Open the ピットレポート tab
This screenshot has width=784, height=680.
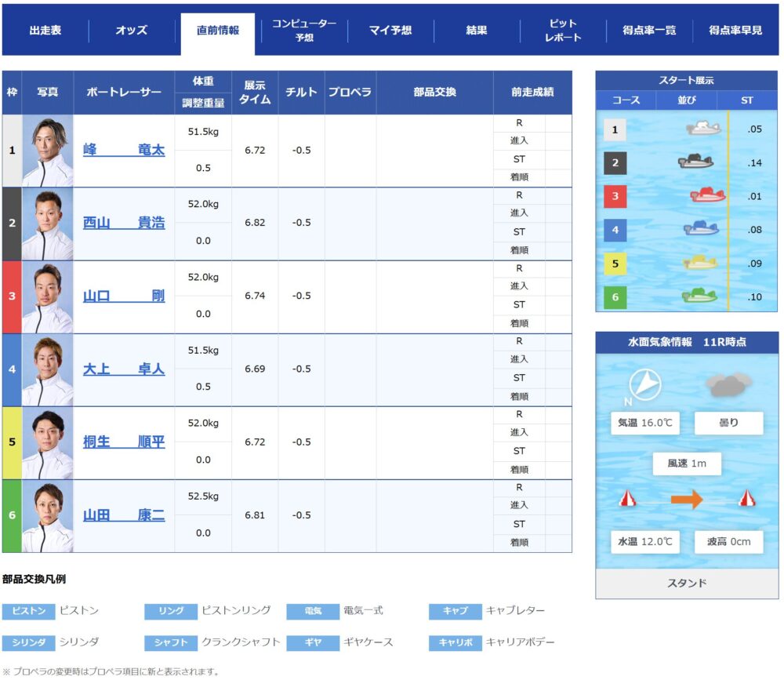click(563, 31)
